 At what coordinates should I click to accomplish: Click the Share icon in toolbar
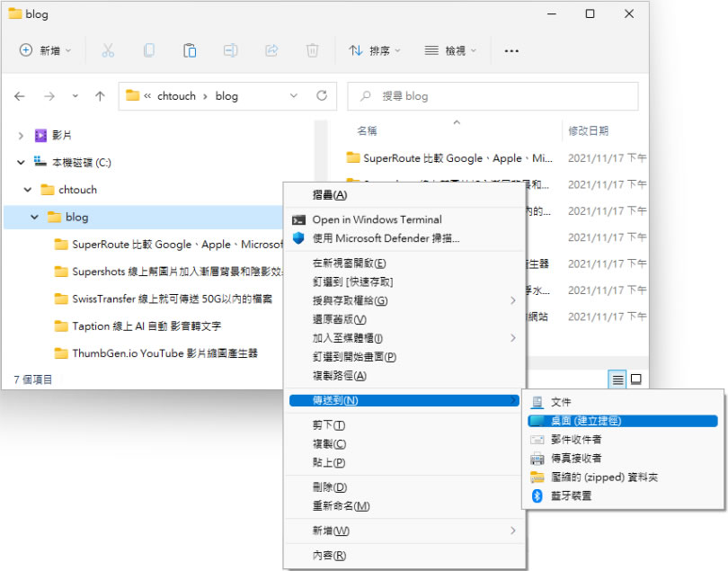click(x=271, y=50)
